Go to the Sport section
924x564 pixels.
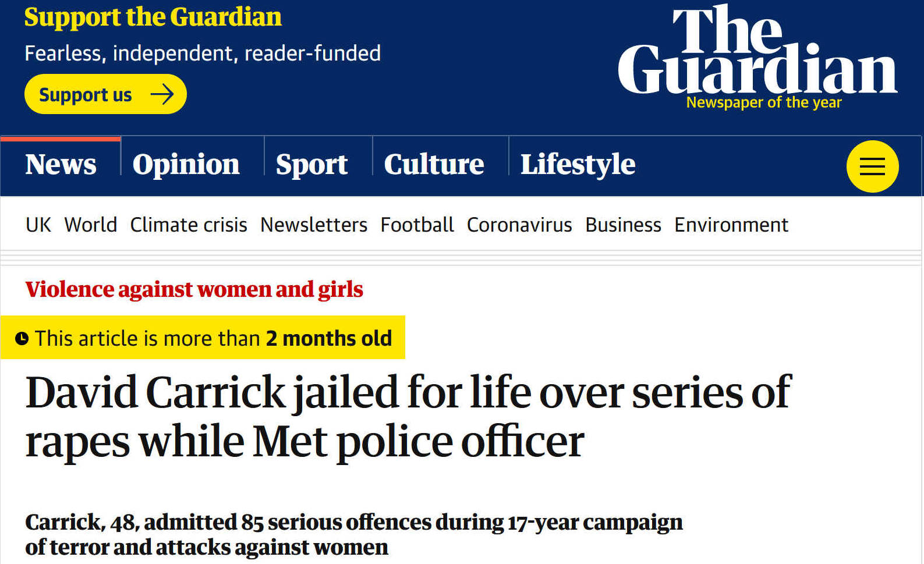point(311,165)
